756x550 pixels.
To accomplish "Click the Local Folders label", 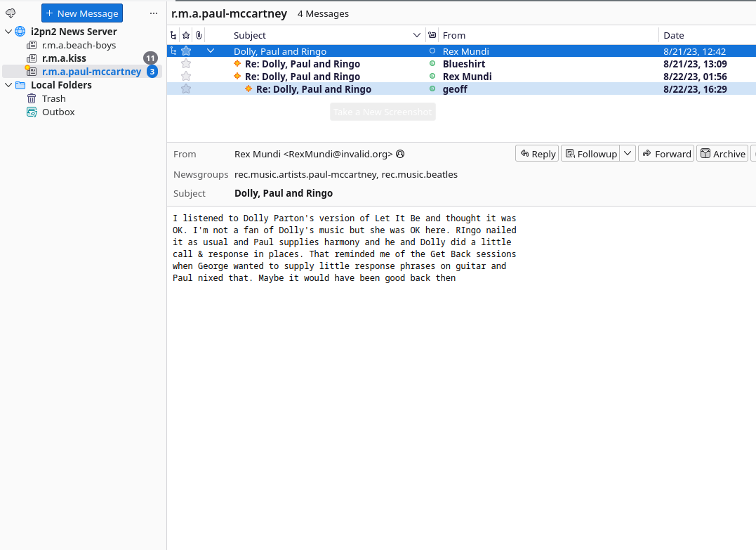I will (61, 85).
